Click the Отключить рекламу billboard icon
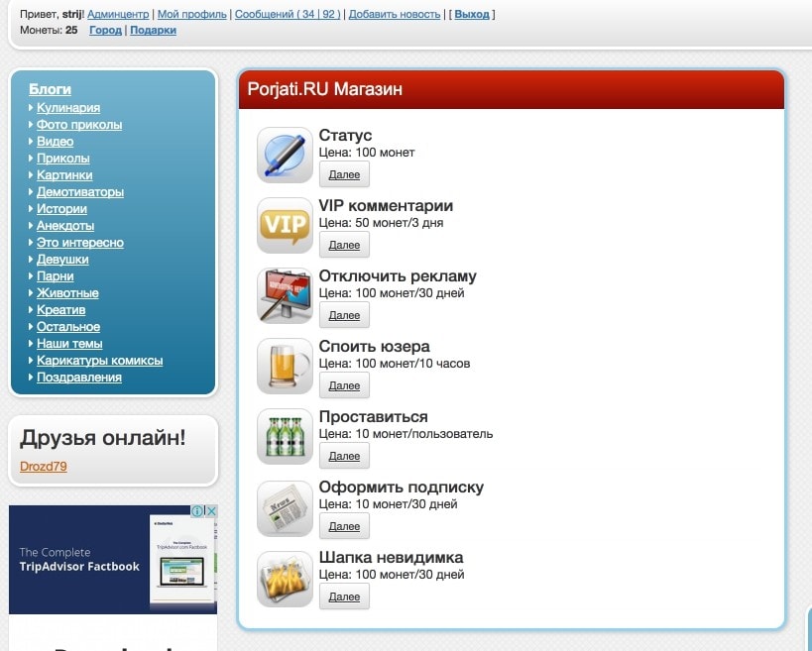Image resolution: width=812 pixels, height=651 pixels. (x=285, y=295)
